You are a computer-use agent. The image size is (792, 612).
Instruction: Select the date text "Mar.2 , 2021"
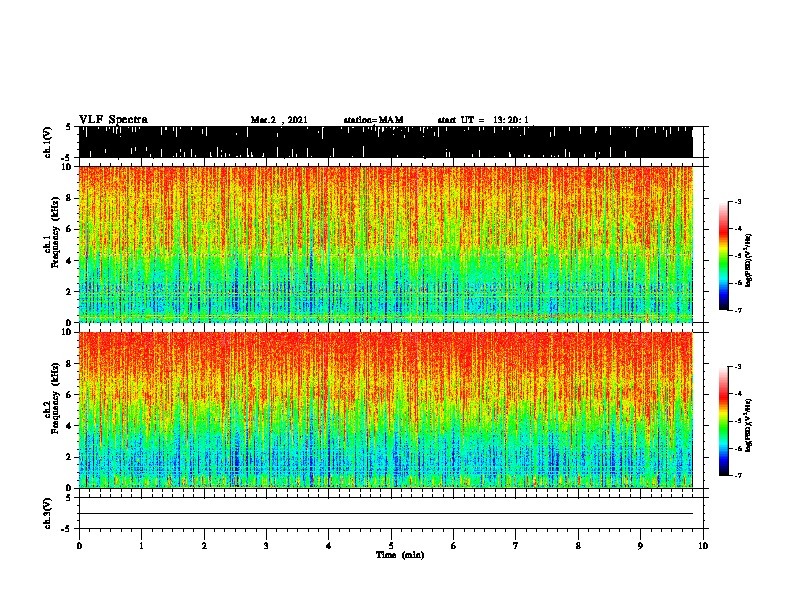(279, 120)
